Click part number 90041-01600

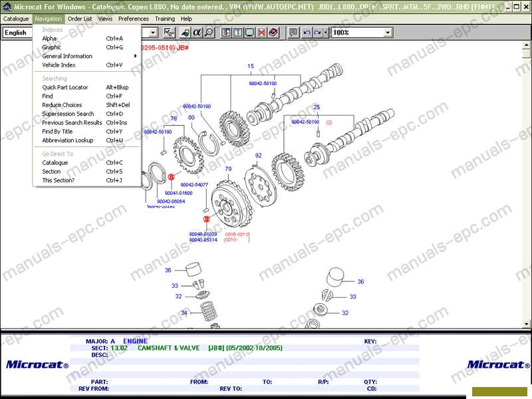click(x=178, y=193)
